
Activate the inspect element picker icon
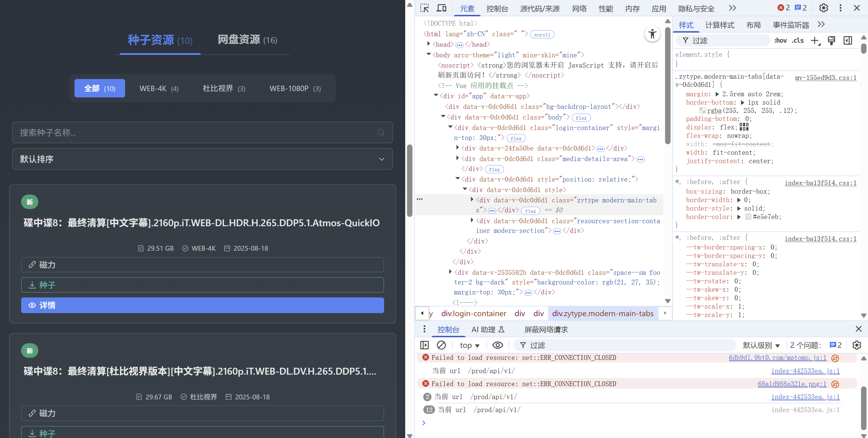coord(425,8)
